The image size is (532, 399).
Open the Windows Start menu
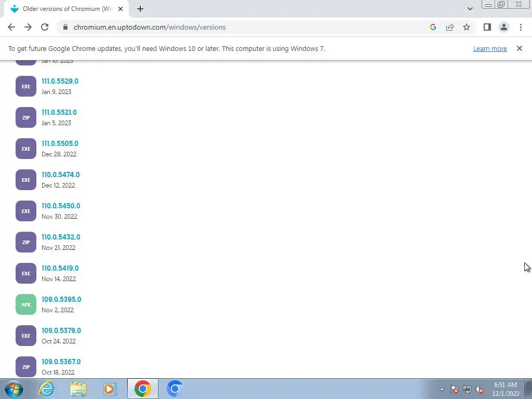(x=14, y=389)
